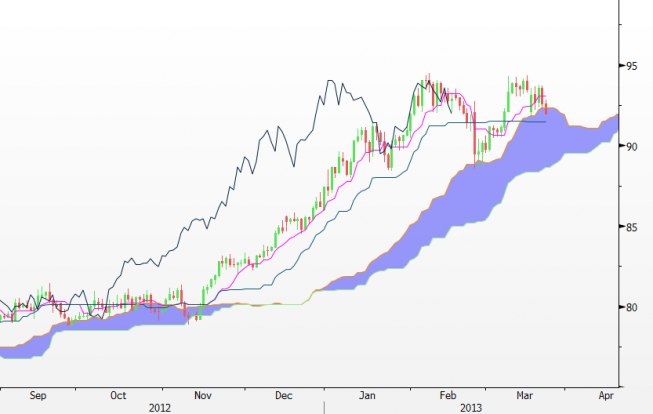Click the 80 price axis label
This screenshot has height=414, width=653.
click(x=632, y=308)
